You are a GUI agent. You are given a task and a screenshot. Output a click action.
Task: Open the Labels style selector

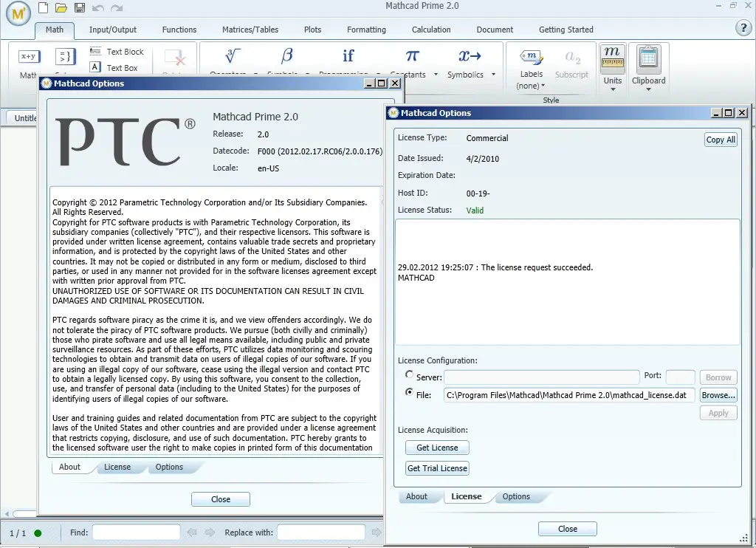532,69
